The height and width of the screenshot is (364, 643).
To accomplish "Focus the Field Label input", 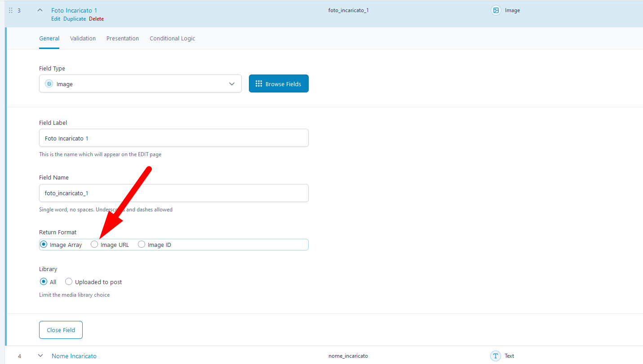I will coord(174,138).
